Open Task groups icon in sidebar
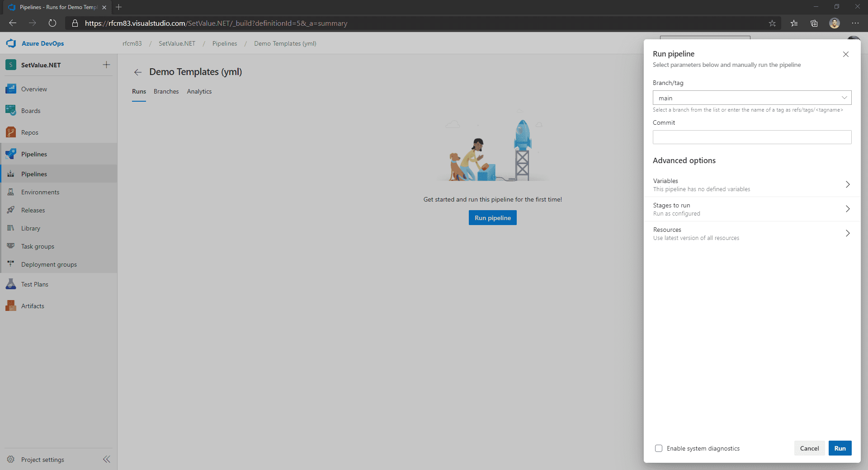 (11, 246)
